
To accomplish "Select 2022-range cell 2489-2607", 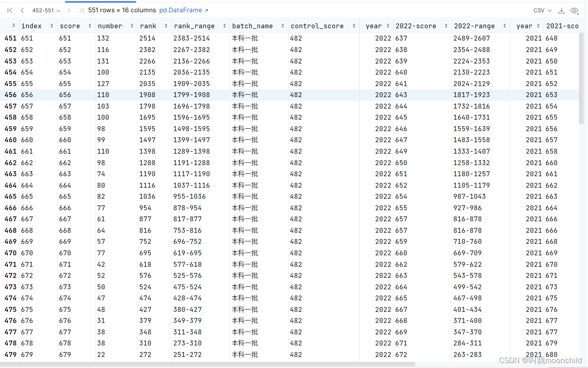I will pos(472,38).
